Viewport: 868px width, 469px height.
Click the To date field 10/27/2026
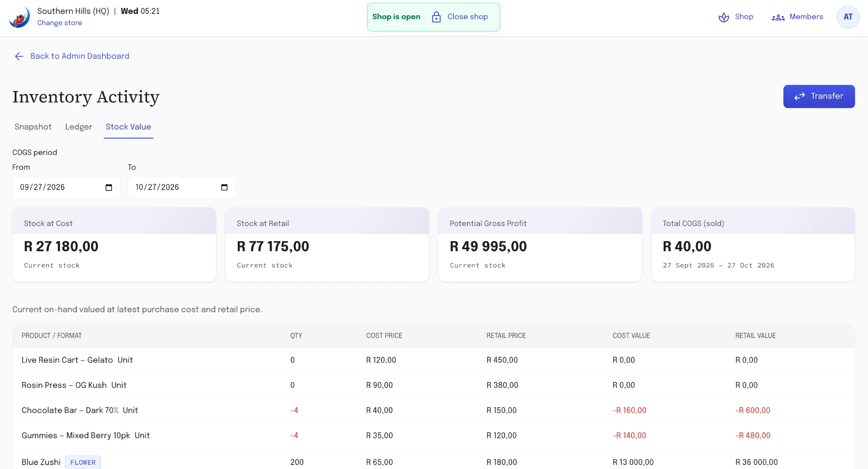pos(182,187)
